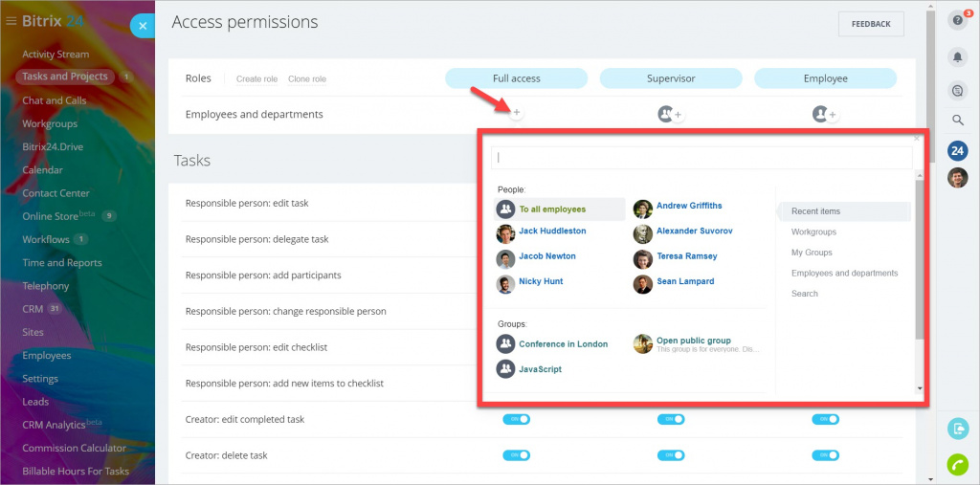
Task: Toggle Supervisor switch for Creator: delete task
Action: pyautogui.click(x=671, y=455)
